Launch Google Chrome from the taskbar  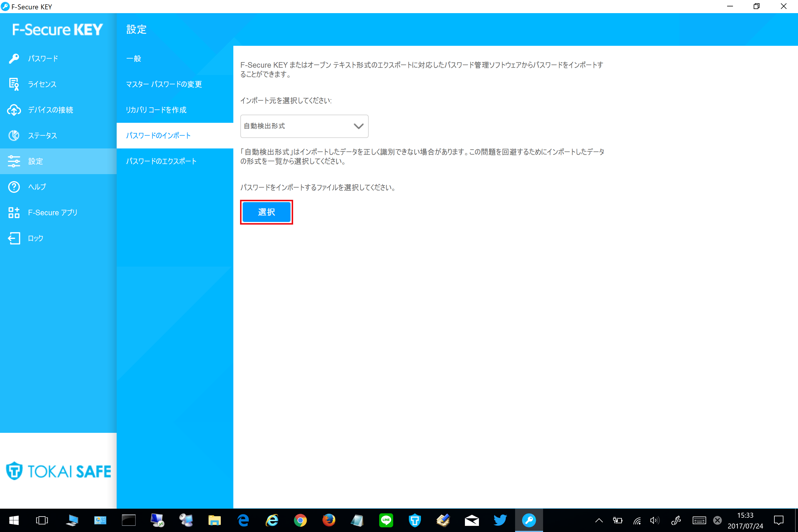point(300,520)
